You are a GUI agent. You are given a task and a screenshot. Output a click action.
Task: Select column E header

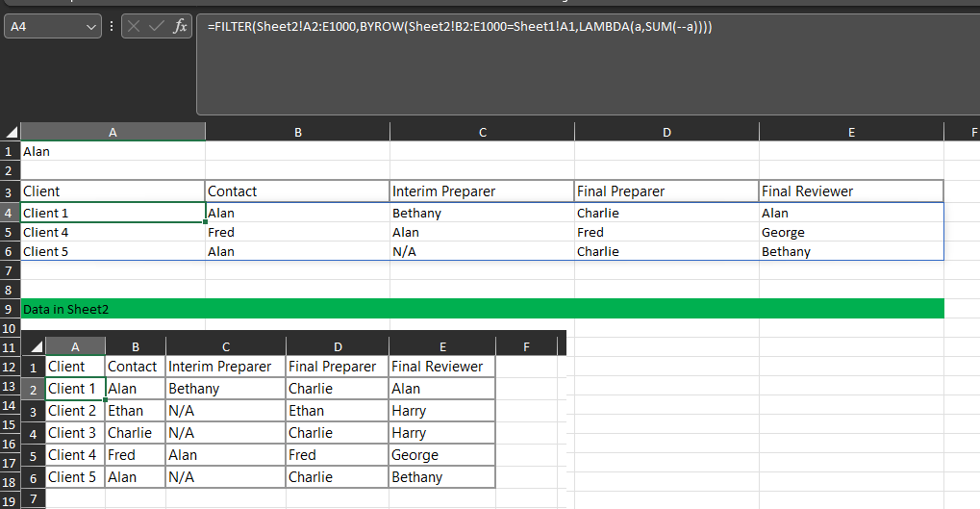coord(851,132)
